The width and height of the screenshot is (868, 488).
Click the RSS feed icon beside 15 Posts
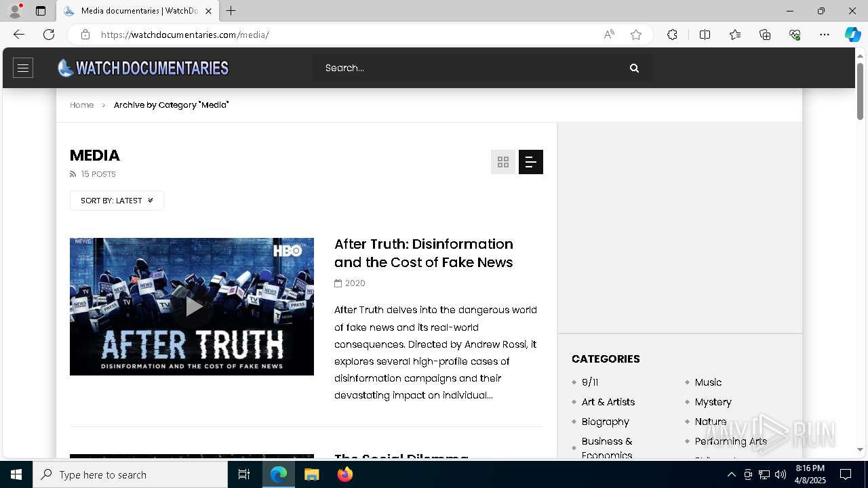pyautogui.click(x=73, y=174)
